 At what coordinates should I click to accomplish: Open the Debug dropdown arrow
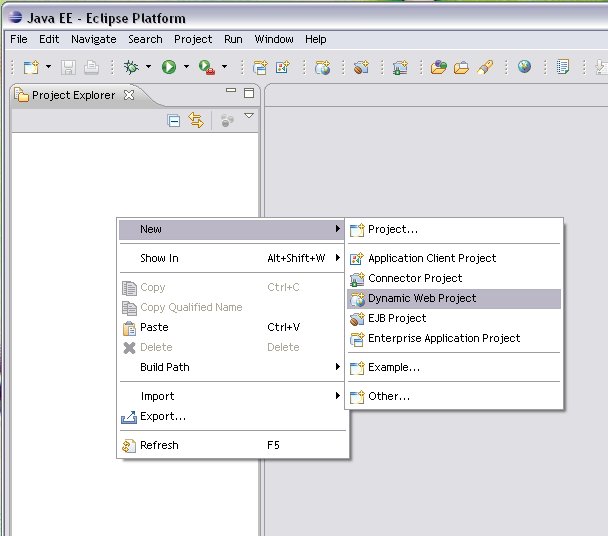click(x=148, y=67)
